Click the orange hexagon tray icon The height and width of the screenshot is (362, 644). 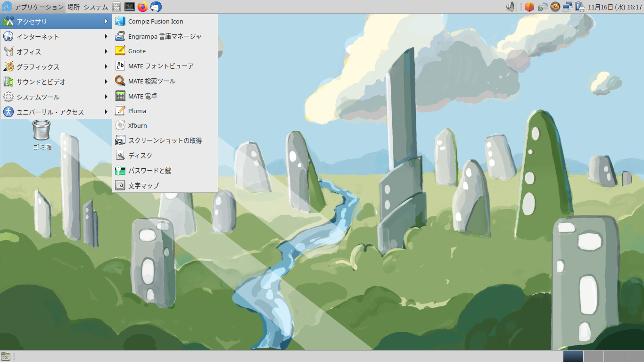click(529, 7)
